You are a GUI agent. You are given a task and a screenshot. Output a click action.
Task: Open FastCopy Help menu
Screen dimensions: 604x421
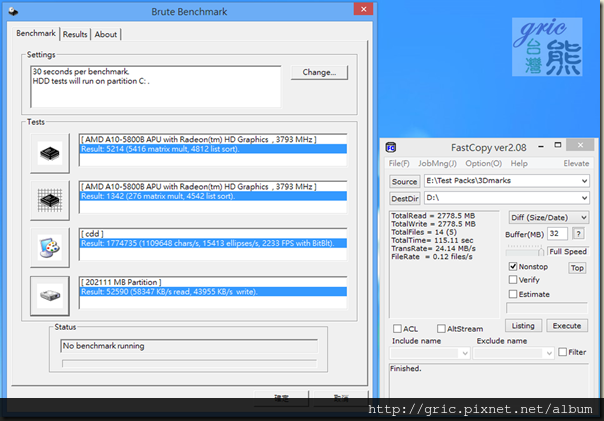pyautogui.click(x=519, y=163)
